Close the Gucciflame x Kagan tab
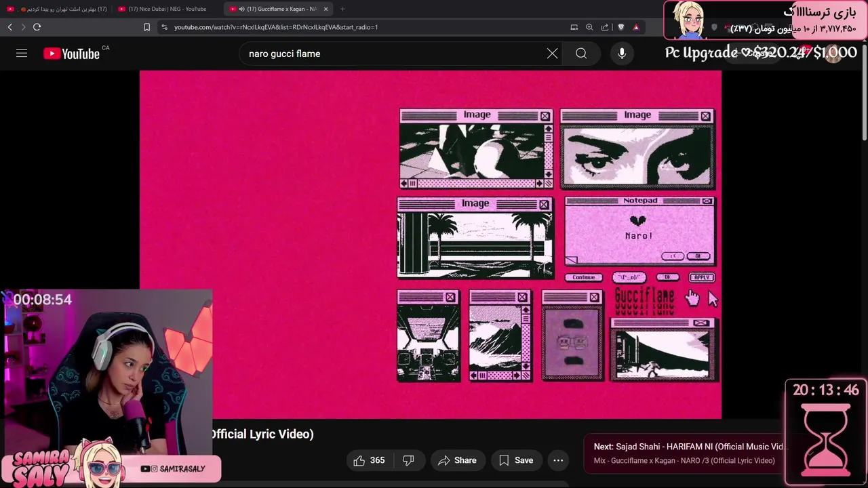 click(x=325, y=9)
